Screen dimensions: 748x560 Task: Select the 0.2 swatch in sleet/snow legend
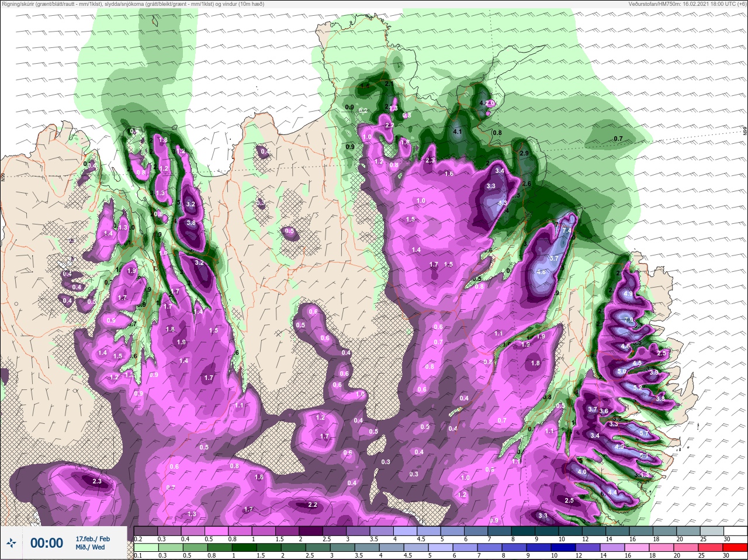coord(146,531)
